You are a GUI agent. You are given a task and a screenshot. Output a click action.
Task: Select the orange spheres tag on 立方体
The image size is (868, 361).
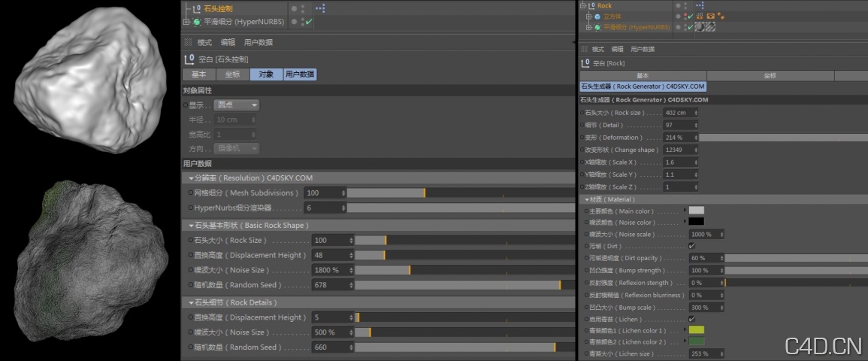pyautogui.click(x=720, y=17)
